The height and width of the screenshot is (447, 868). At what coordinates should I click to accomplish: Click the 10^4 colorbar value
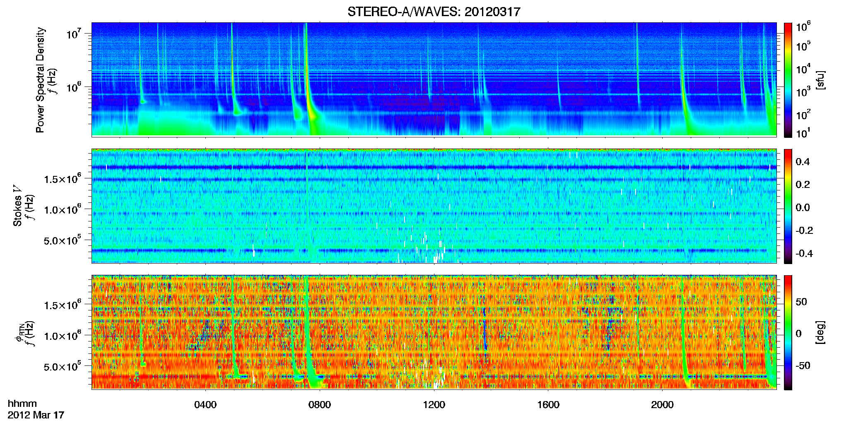803,69
